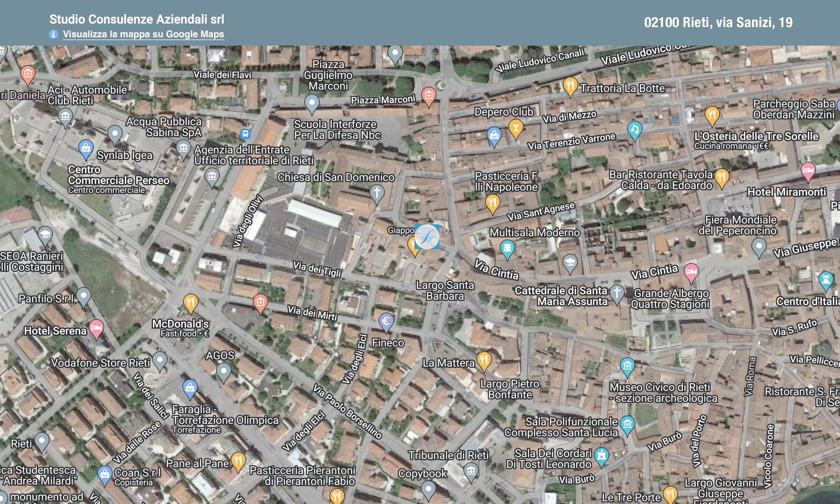The height and width of the screenshot is (504, 840).
Task: Select L'Osteria delle Tre Sorelle restaurant pin
Action: 712,116
